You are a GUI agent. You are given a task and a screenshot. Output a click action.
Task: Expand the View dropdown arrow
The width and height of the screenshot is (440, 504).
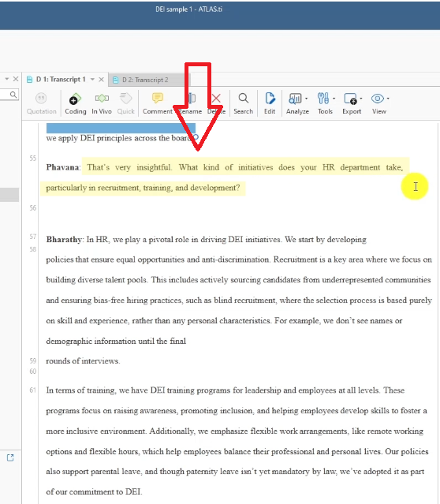[x=388, y=99]
